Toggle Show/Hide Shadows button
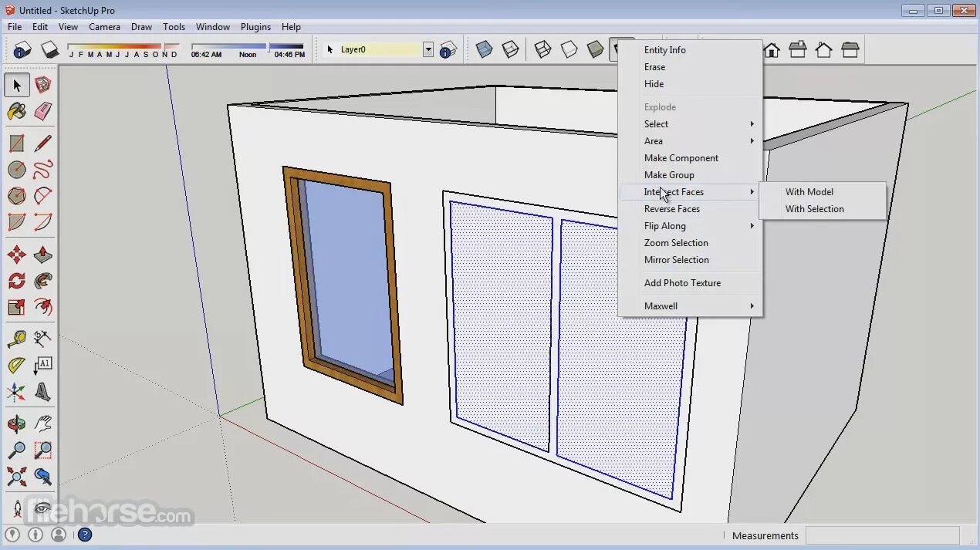The width and height of the screenshot is (980, 550). (x=49, y=49)
